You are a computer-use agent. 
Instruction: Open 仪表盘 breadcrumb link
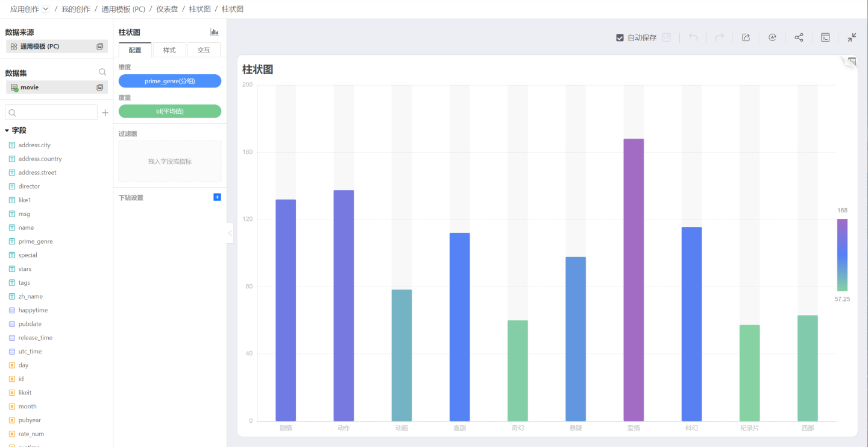[x=167, y=9]
